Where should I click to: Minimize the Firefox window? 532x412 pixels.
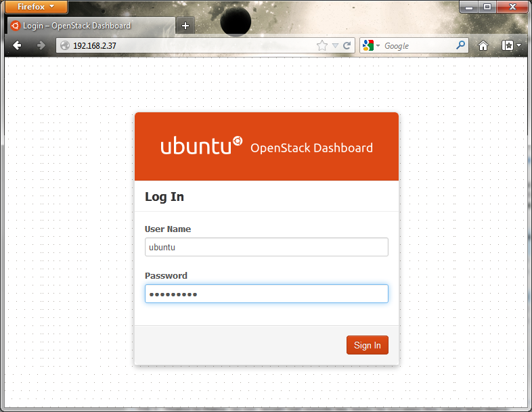coord(469,7)
